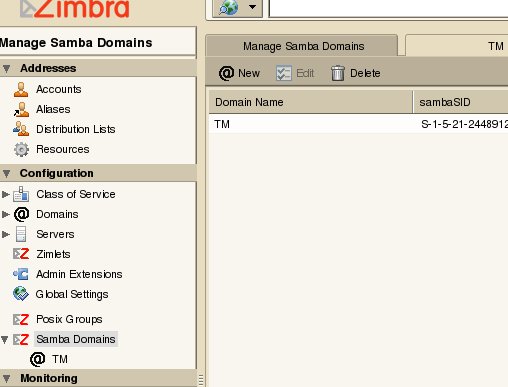Open Servers in the sidebar
This screenshot has width=508, height=387.
55,234
